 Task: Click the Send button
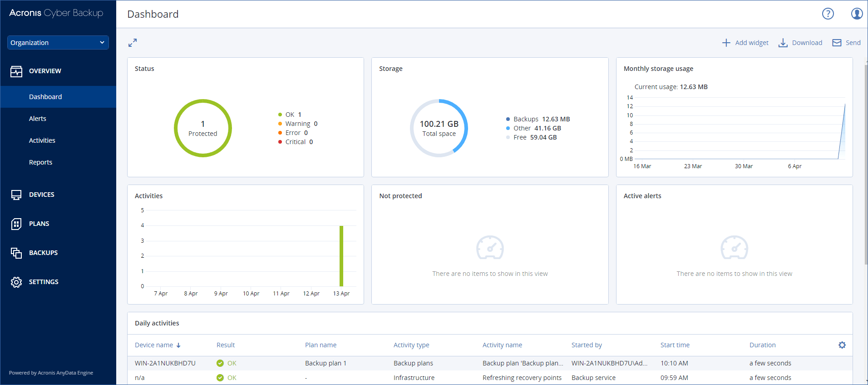point(846,43)
